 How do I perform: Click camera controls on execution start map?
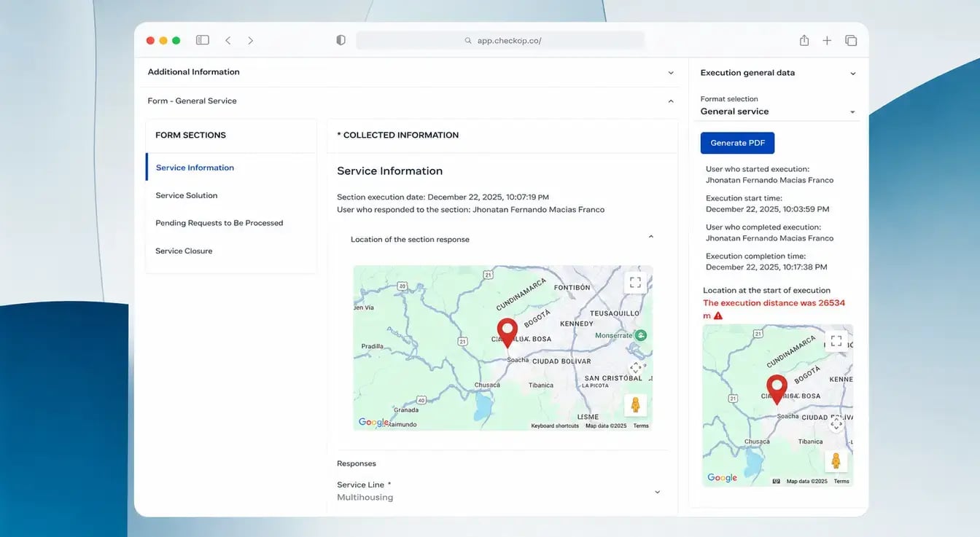[836, 424]
